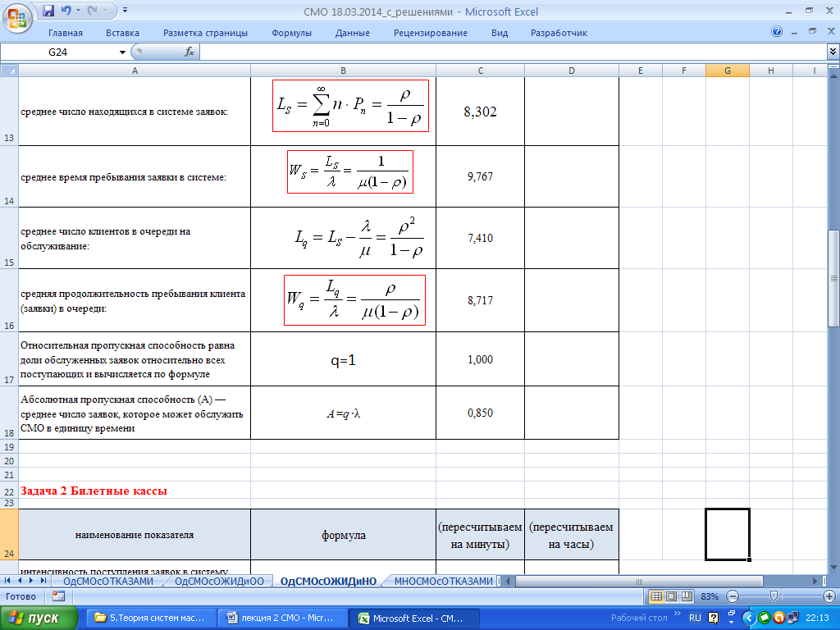
Task: Click the Name Box showing G24
Action: pyautogui.click(x=58, y=52)
